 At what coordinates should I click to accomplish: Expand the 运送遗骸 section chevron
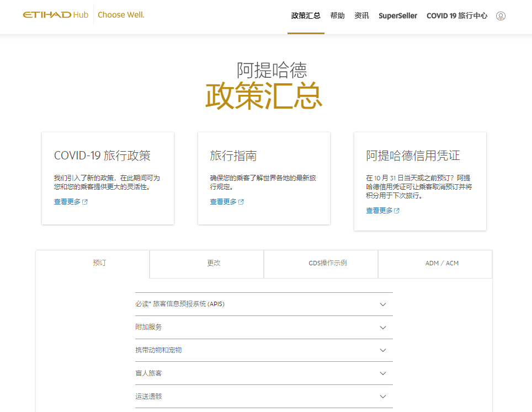(383, 397)
